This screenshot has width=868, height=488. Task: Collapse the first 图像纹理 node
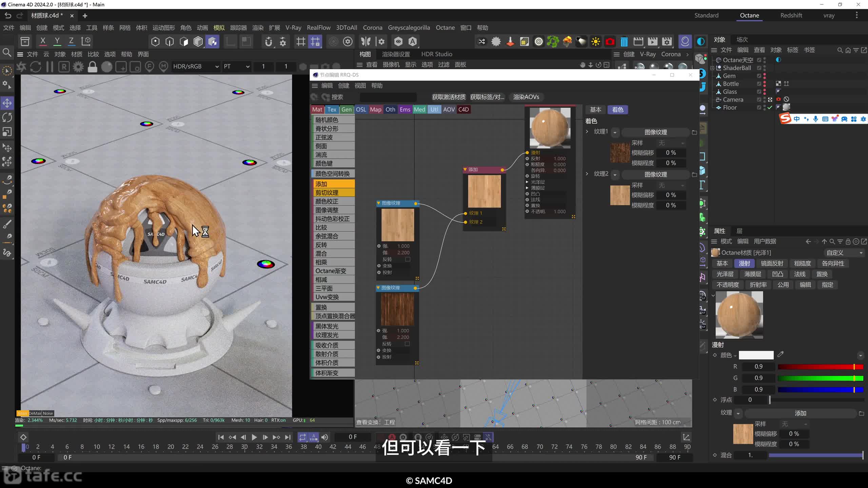378,203
